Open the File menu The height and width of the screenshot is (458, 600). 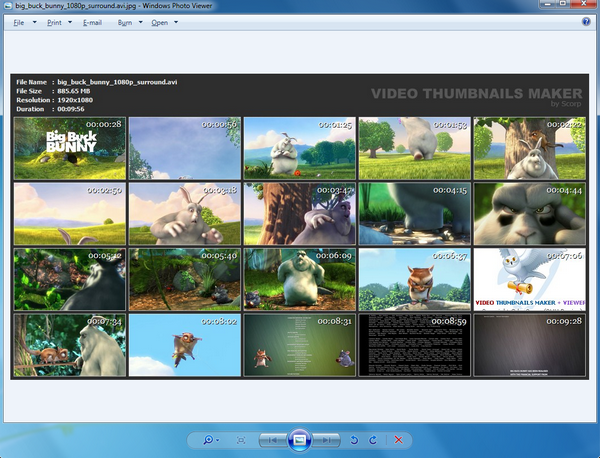19,23
